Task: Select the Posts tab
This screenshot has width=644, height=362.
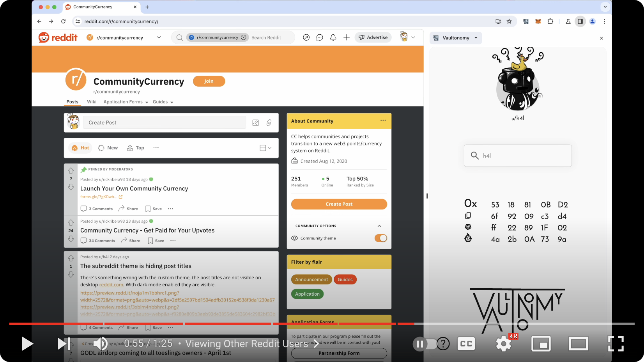Action: coord(72,102)
